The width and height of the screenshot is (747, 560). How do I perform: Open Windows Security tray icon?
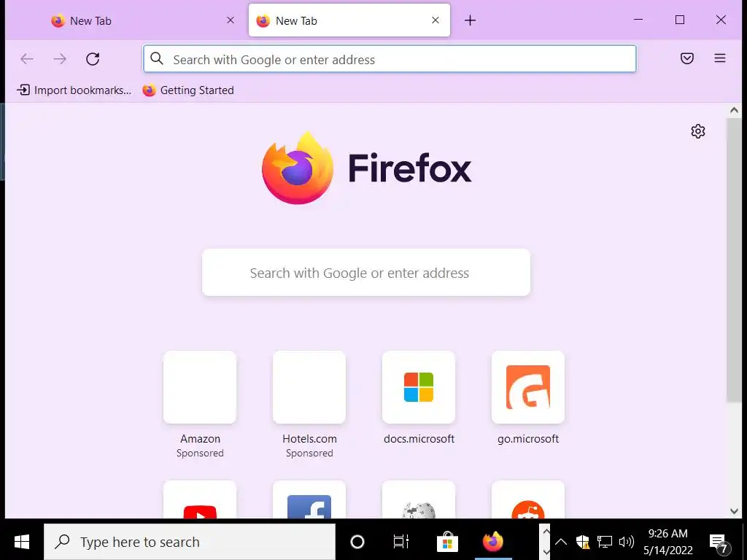point(583,542)
